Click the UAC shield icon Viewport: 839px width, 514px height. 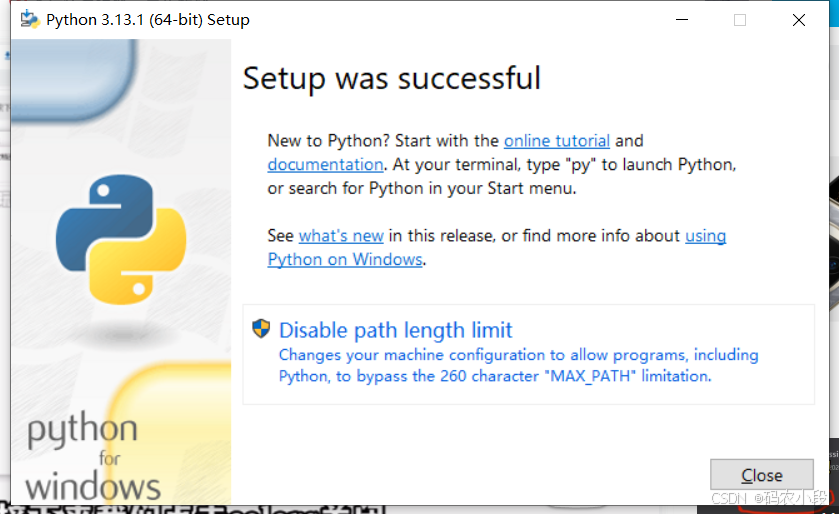point(261,328)
